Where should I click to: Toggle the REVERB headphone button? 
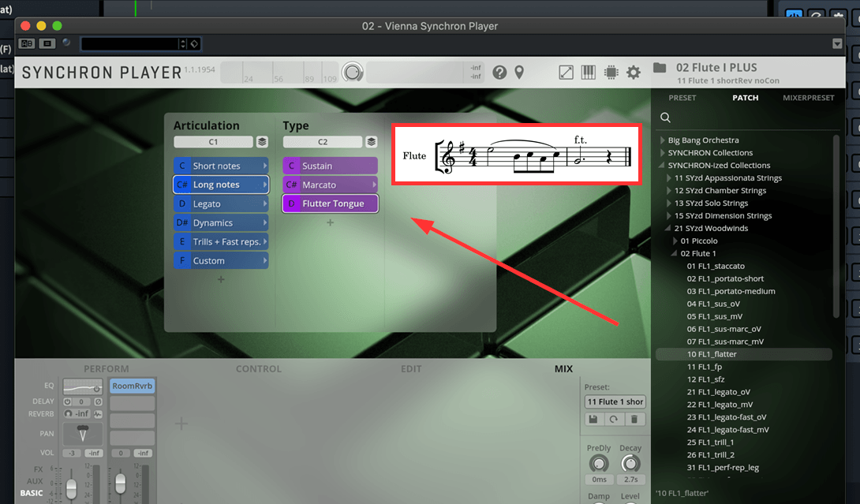[68, 413]
